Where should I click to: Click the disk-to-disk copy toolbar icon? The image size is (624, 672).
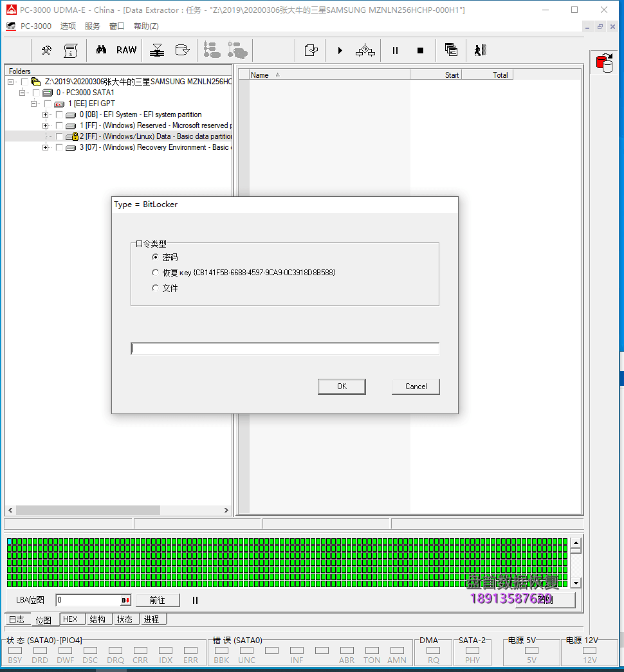click(x=157, y=50)
